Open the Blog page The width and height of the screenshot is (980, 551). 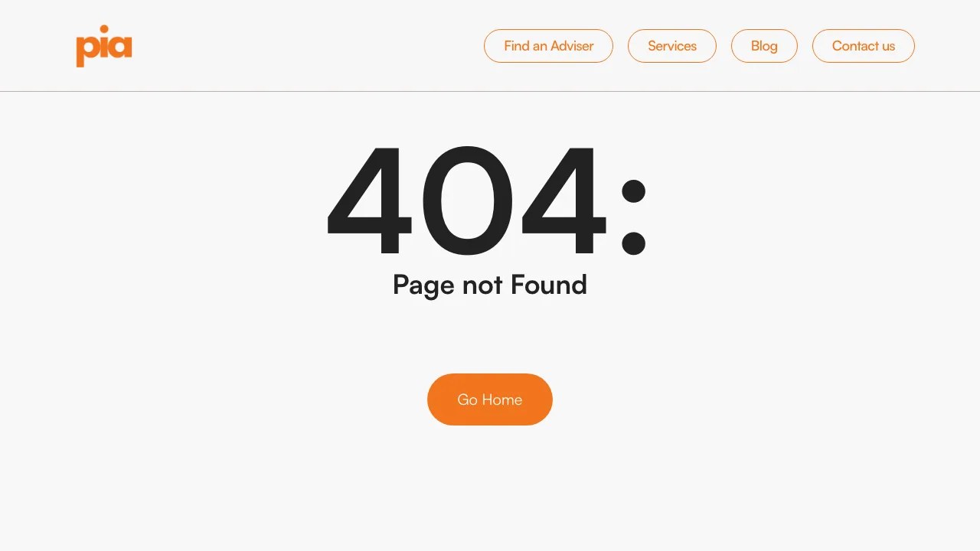click(x=764, y=46)
